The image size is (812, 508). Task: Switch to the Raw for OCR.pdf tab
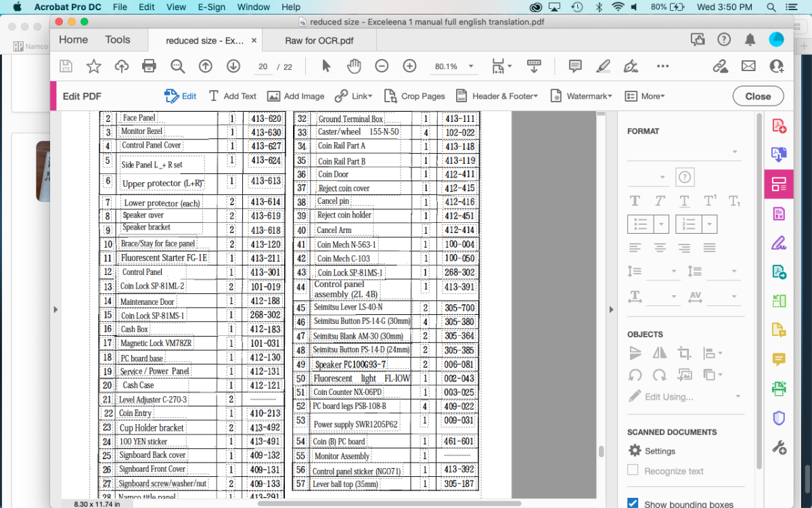319,41
